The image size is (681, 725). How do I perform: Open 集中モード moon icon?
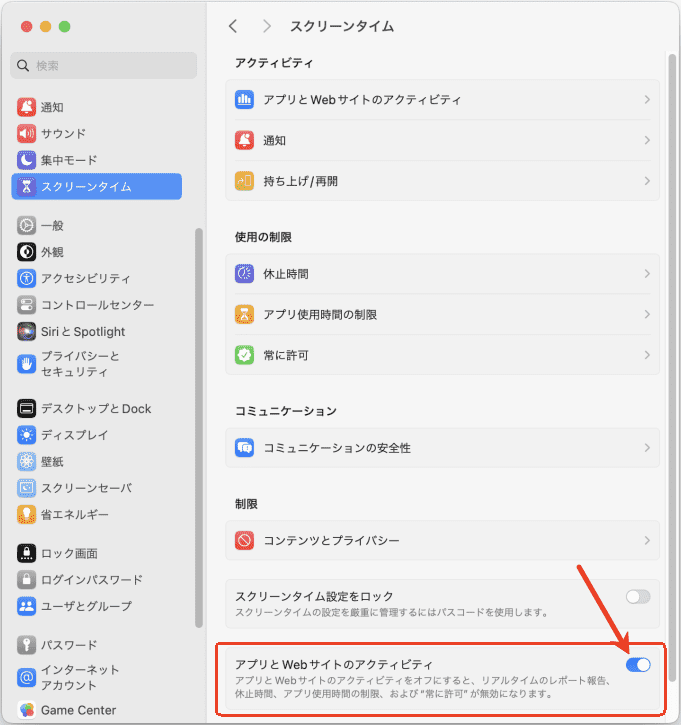pyautogui.click(x=26, y=160)
